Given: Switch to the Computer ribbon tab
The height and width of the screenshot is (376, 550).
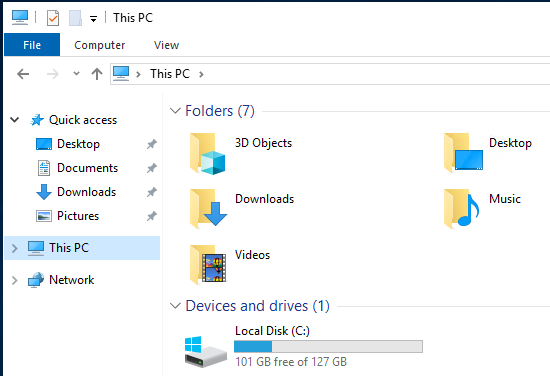Looking at the screenshot, I should point(100,45).
